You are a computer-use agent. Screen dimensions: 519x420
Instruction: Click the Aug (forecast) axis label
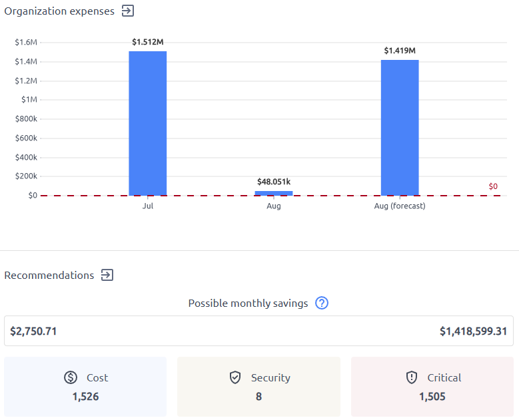tap(400, 206)
